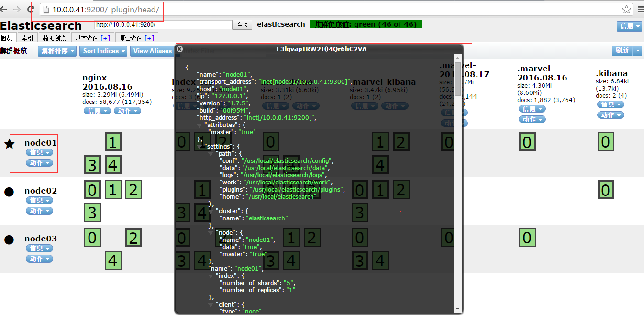Click [+] next to 基本查询

[105, 38]
